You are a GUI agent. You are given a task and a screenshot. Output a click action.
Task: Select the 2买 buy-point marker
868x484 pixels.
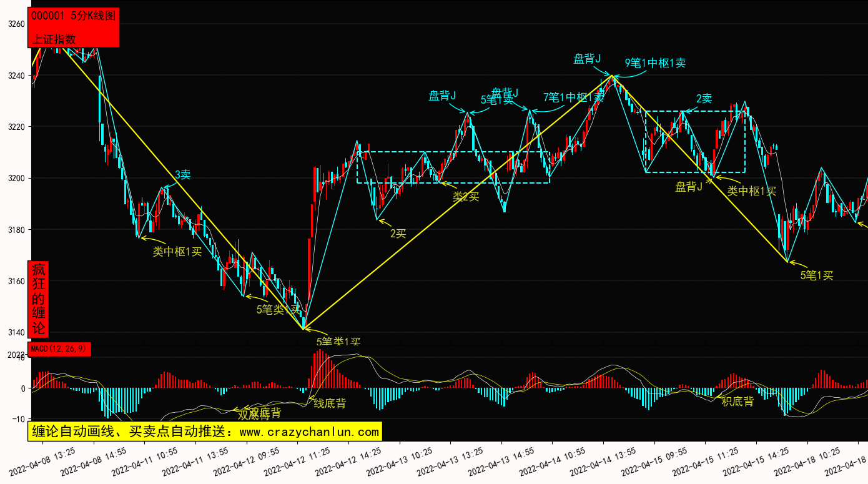(x=398, y=234)
